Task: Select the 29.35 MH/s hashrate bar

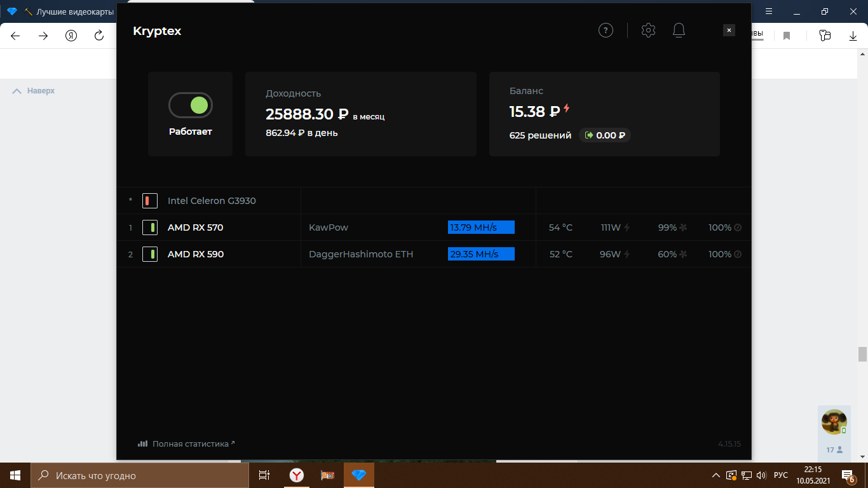Action: 481,254
